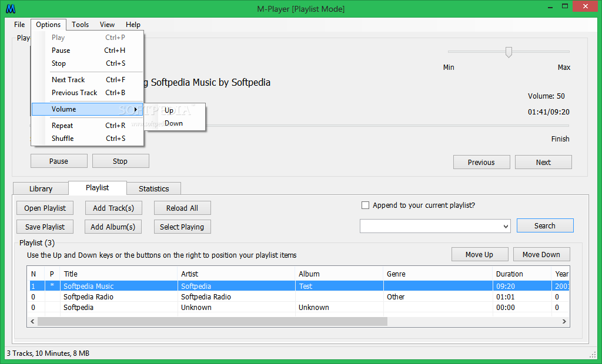Select the Playlist tab
602x364 pixels.
(98, 187)
